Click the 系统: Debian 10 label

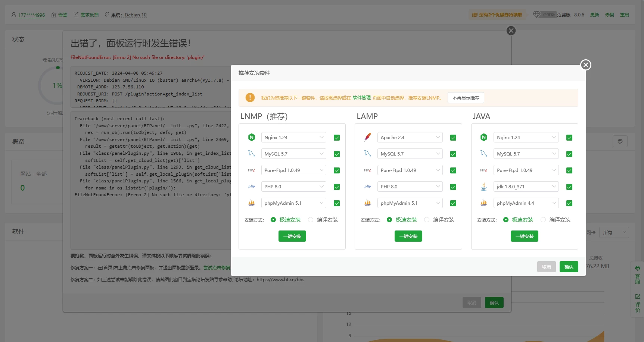pyautogui.click(x=129, y=15)
